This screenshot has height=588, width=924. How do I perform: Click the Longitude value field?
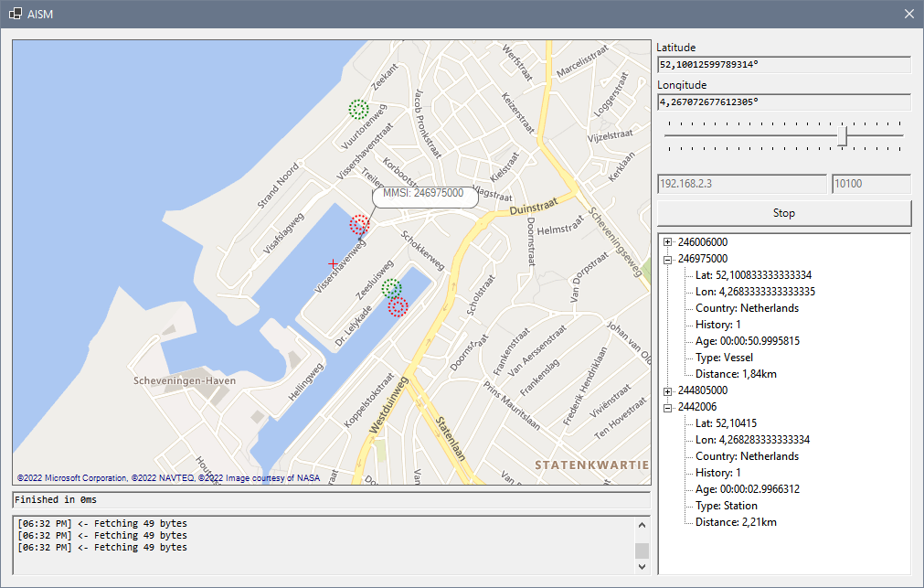click(783, 102)
